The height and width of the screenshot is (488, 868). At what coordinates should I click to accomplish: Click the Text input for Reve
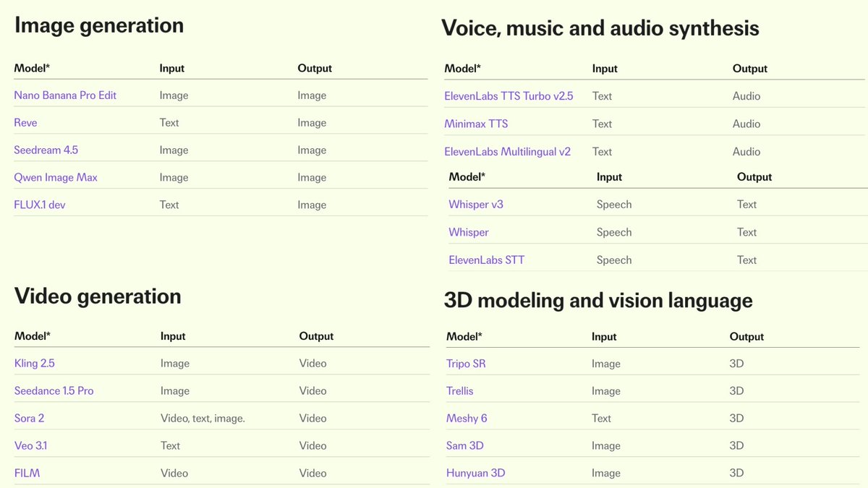(169, 123)
